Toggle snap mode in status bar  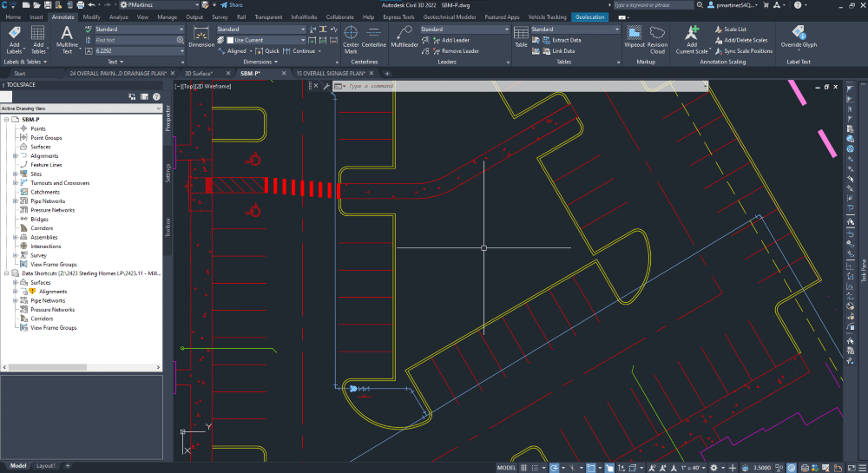coord(535,468)
